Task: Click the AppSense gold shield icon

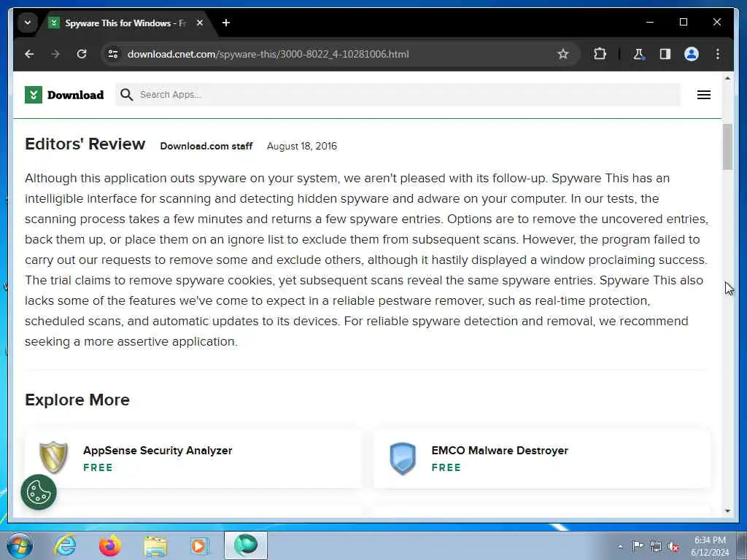Action: tap(53, 458)
